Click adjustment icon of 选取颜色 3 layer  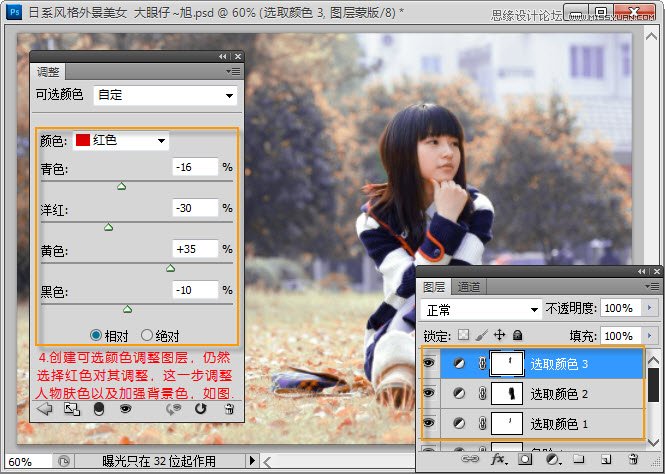pyautogui.click(x=459, y=363)
